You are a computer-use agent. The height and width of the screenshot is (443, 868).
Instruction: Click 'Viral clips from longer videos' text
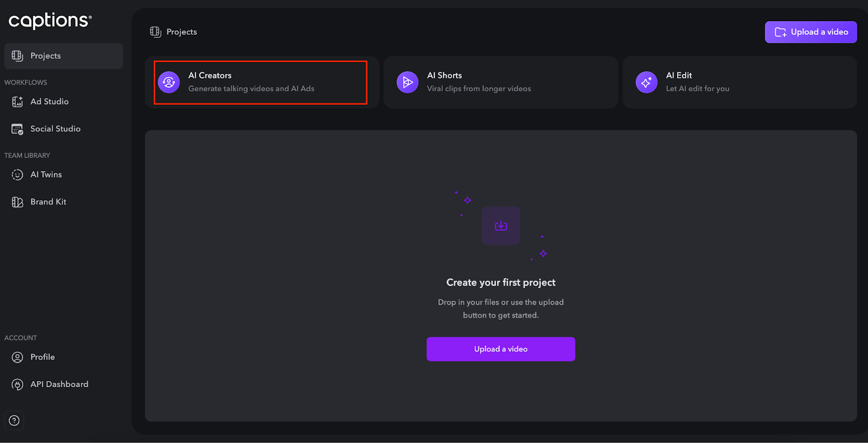pos(479,88)
